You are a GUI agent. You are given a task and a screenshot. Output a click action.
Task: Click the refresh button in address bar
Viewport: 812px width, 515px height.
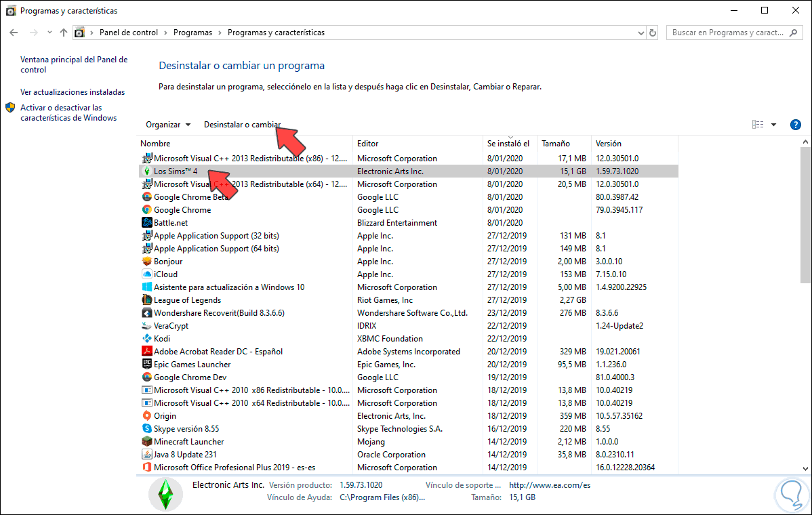click(x=653, y=33)
